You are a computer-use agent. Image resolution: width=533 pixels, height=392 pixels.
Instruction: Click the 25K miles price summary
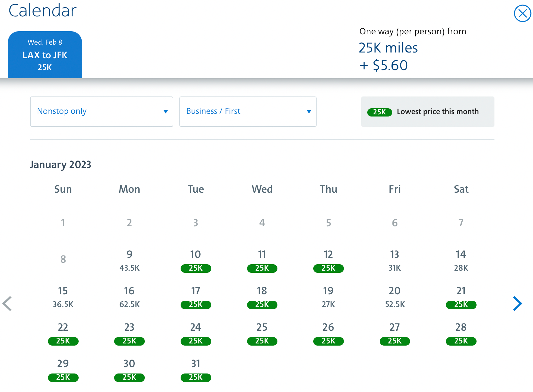click(388, 48)
